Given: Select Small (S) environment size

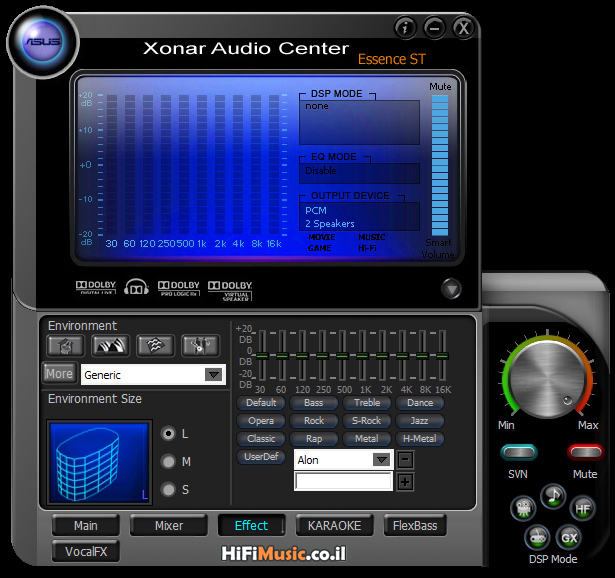Looking at the screenshot, I should tap(169, 489).
